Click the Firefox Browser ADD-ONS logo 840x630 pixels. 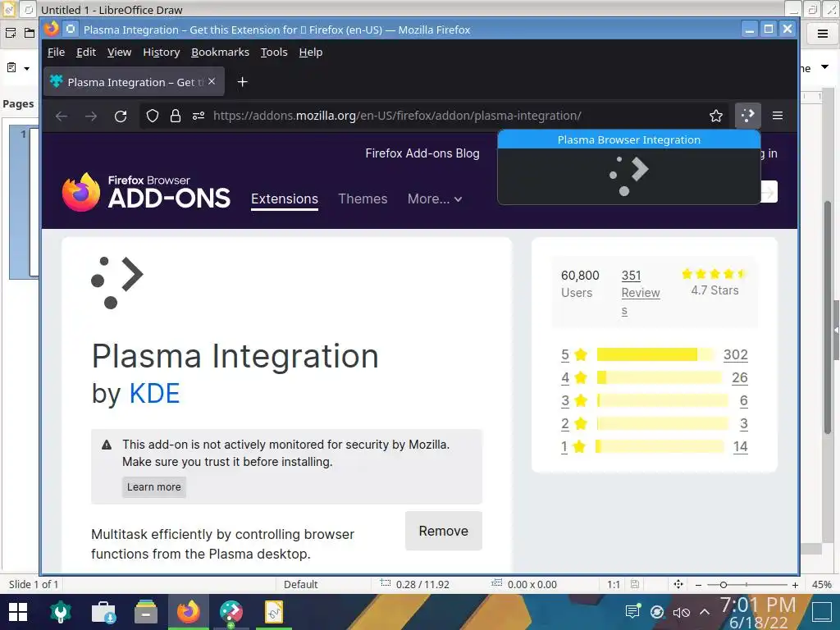(146, 192)
